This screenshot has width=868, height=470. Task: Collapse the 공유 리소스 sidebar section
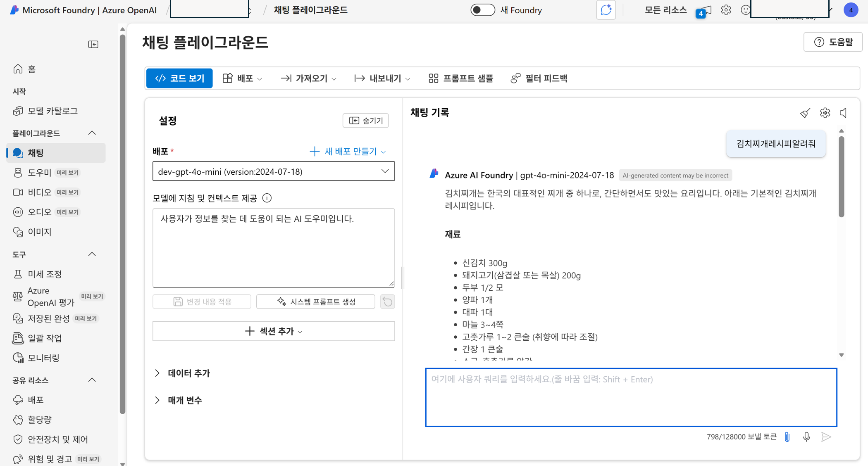(92, 380)
